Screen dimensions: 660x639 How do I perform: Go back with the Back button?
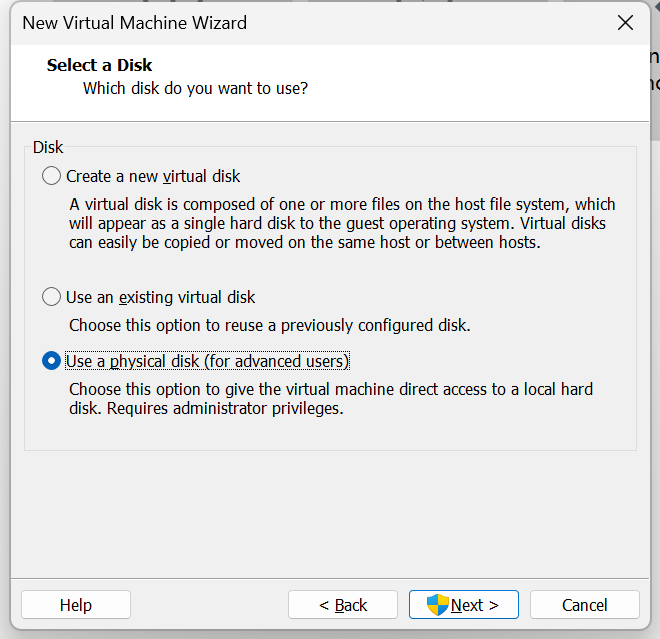click(x=343, y=605)
